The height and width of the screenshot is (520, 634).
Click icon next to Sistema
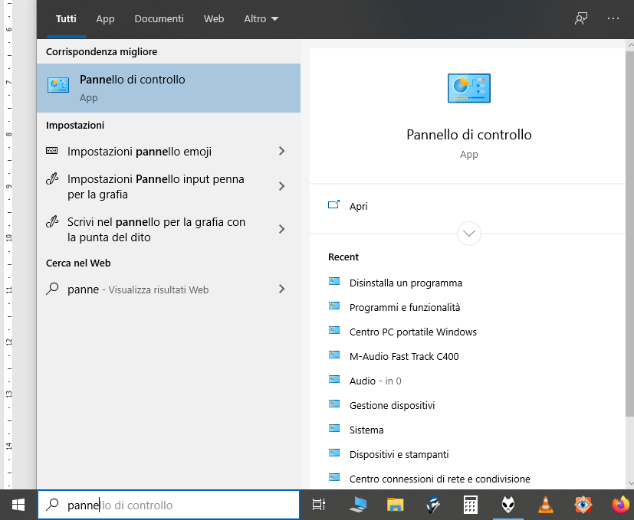334,428
